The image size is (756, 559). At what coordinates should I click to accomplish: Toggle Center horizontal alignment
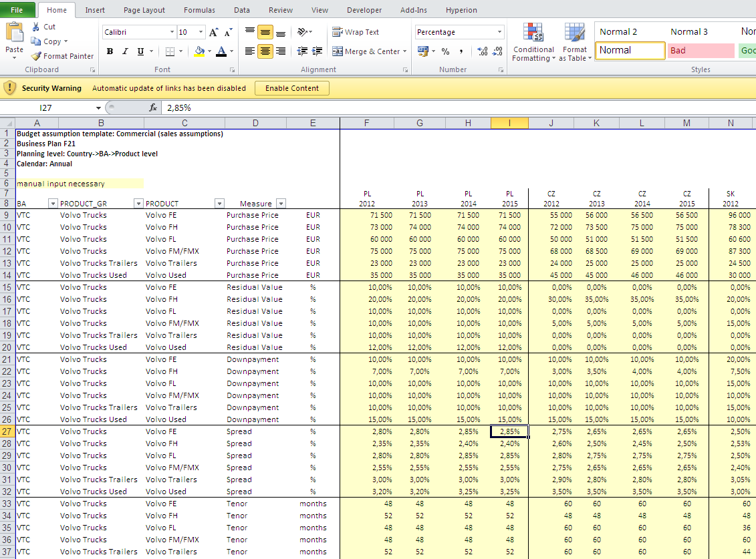265,51
